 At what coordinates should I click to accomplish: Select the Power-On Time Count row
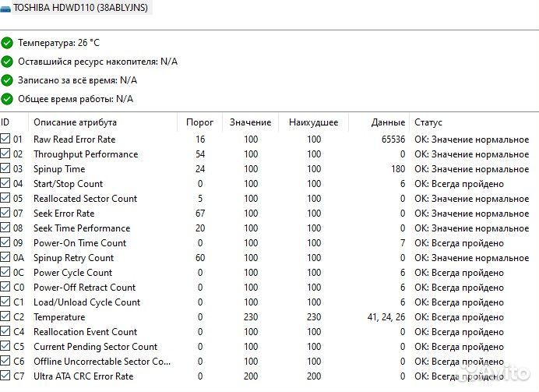(79, 243)
